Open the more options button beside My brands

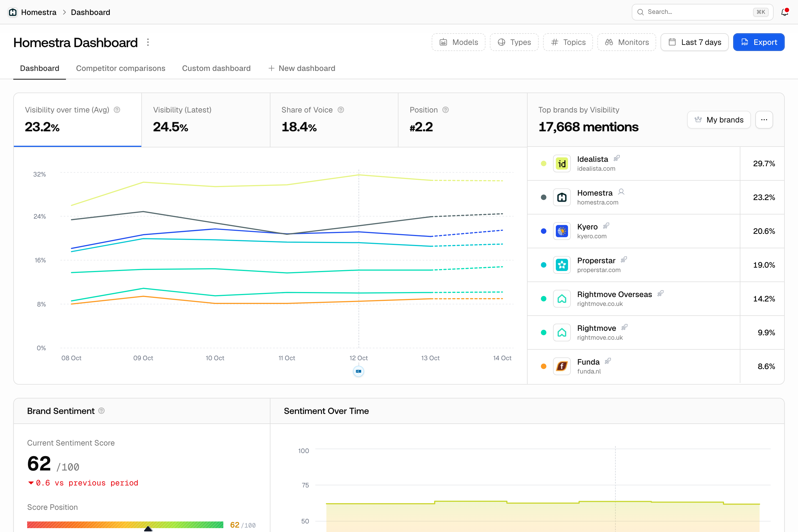[764, 120]
